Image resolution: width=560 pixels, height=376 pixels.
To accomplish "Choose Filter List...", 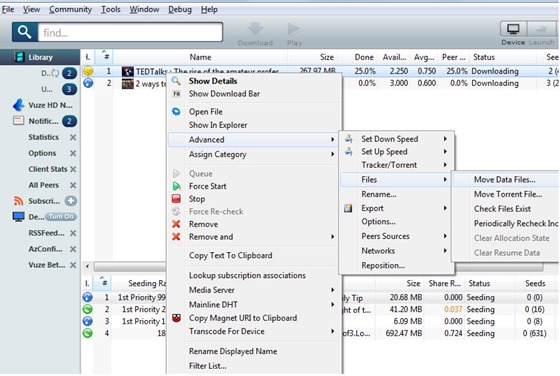I will pos(208,366).
